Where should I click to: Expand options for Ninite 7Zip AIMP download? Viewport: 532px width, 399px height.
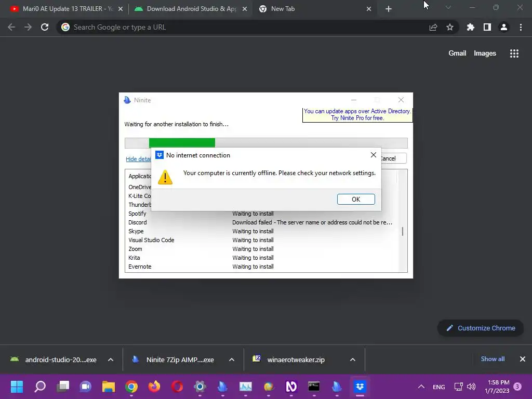[x=232, y=360]
